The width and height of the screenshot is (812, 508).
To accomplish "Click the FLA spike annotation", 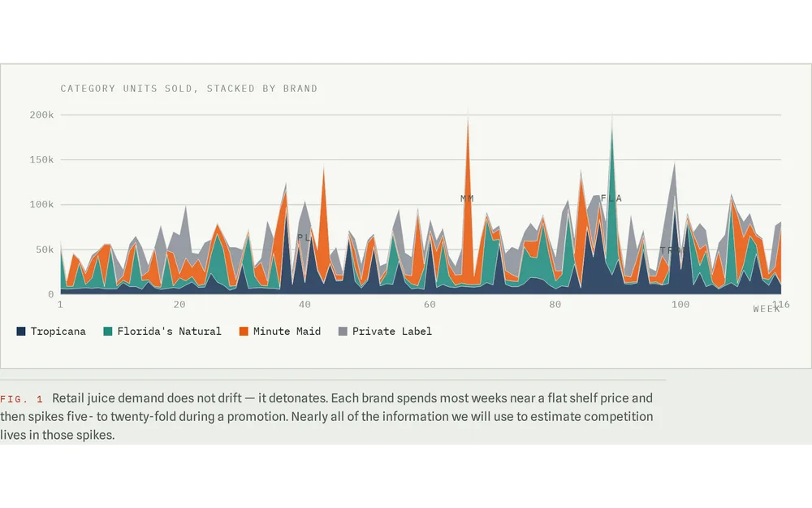I will (611, 198).
